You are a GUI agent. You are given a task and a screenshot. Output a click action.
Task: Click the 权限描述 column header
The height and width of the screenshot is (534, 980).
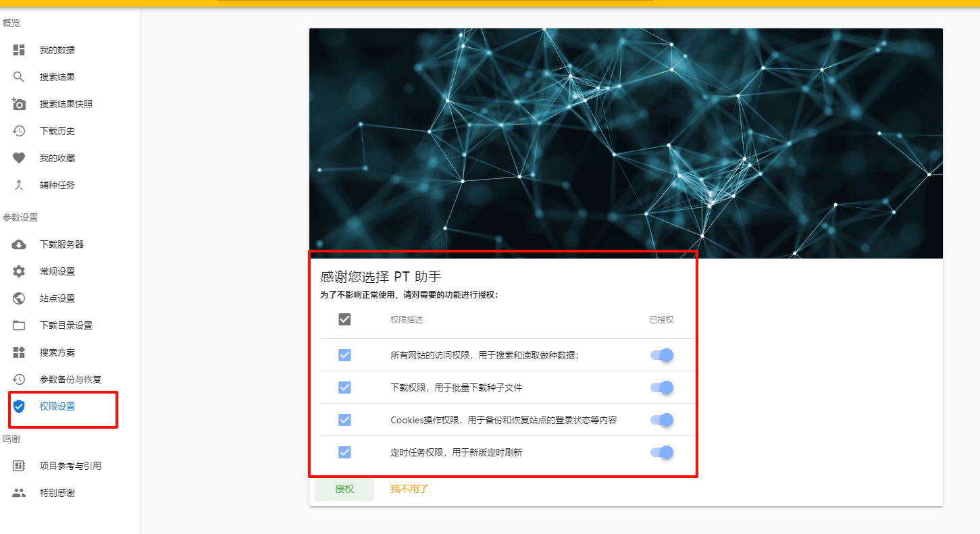point(407,320)
